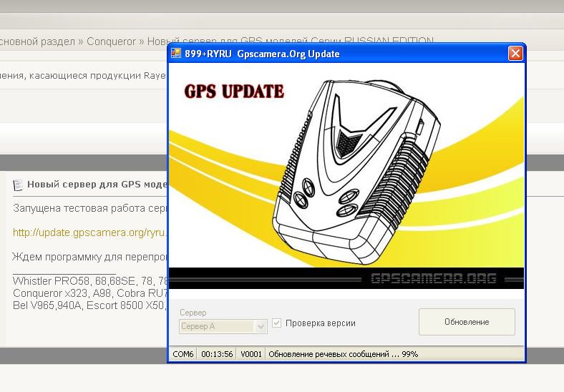Click the Conqueror x323, A98 signature line

click(x=90, y=293)
